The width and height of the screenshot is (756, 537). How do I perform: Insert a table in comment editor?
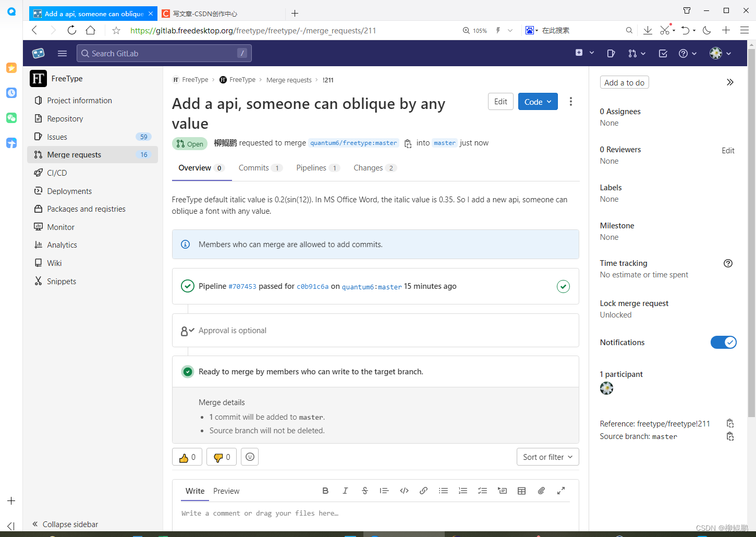522,491
